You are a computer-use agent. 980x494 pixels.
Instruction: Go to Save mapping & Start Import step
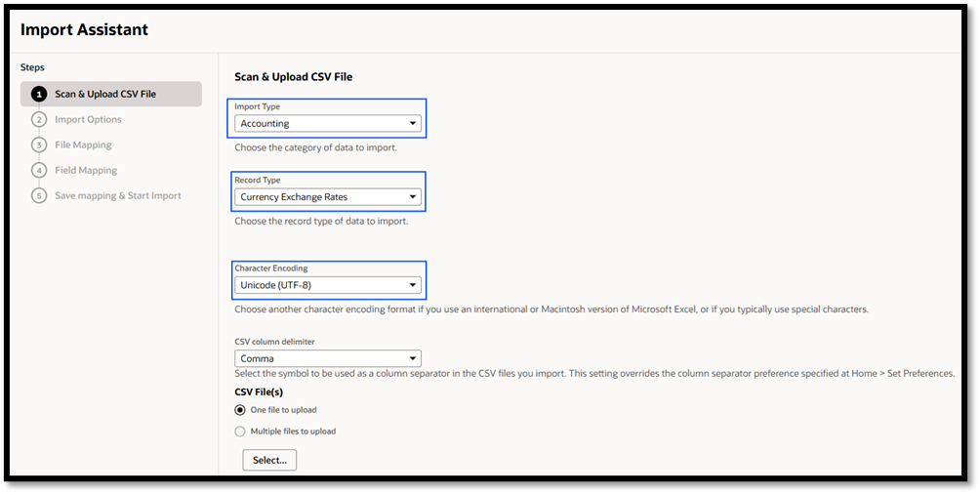click(x=117, y=195)
